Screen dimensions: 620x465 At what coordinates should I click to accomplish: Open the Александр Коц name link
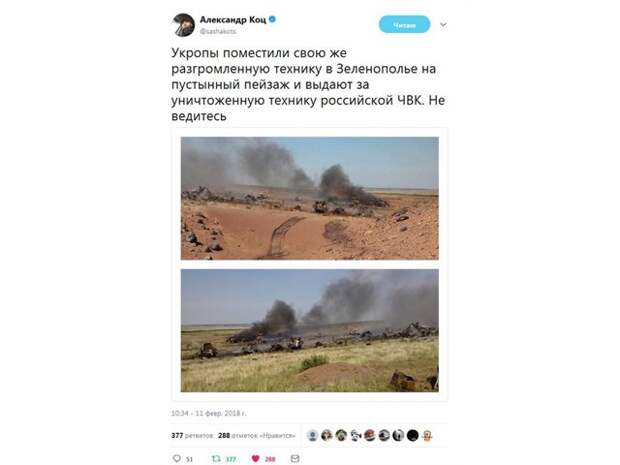(233, 19)
